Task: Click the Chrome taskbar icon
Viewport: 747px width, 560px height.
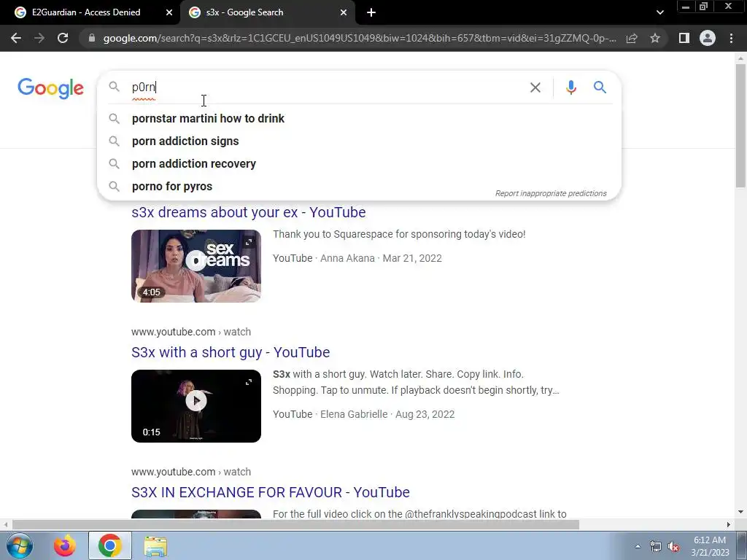Action: 110,545
